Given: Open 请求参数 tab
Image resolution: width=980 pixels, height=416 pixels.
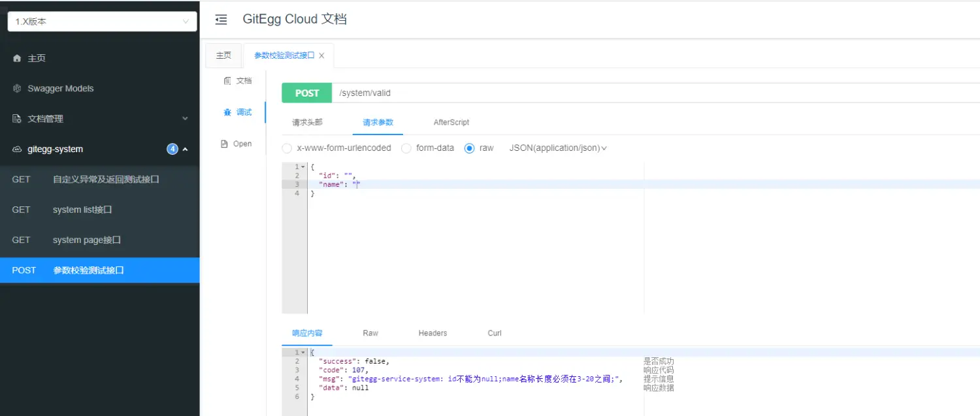Looking at the screenshot, I should 378,122.
